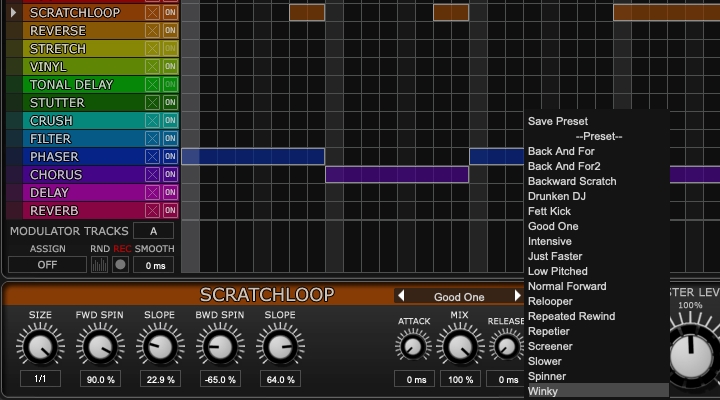Clear the REVERB track with X icon
Image resolution: width=720 pixels, height=400 pixels.
click(152, 210)
